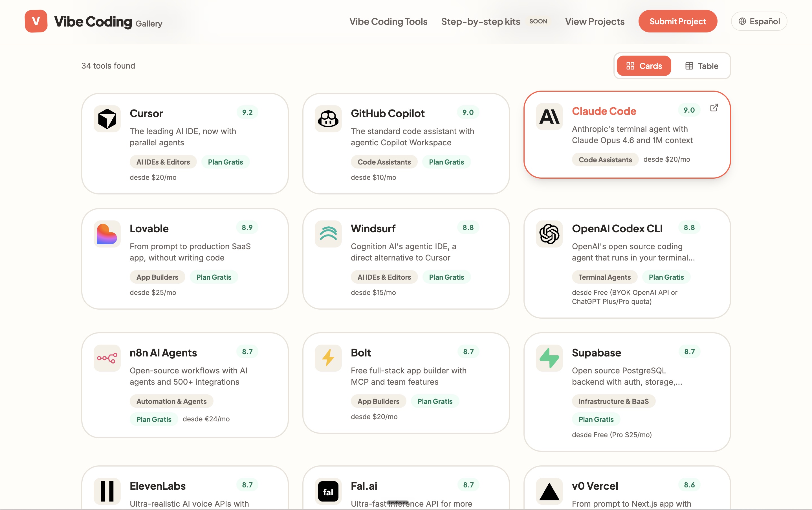Click the Claude Code Anthropic logo icon
812x510 pixels.
click(x=549, y=116)
